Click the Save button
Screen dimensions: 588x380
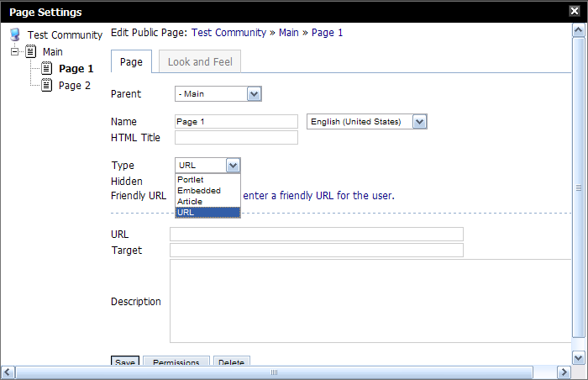(125, 361)
